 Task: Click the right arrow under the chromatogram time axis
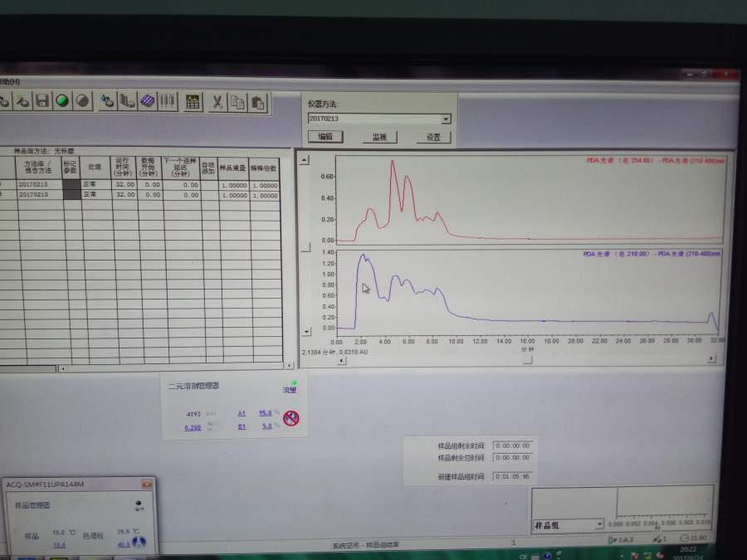pyautogui.click(x=712, y=358)
